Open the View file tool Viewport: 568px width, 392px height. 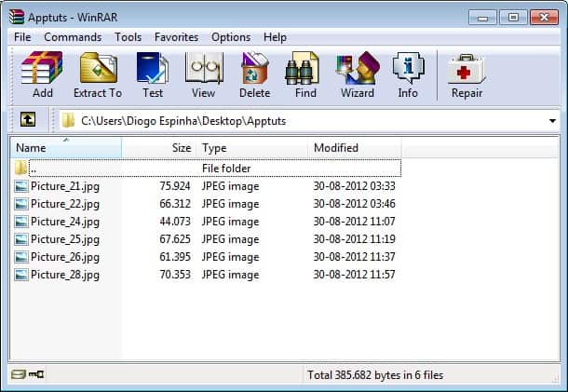[204, 68]
